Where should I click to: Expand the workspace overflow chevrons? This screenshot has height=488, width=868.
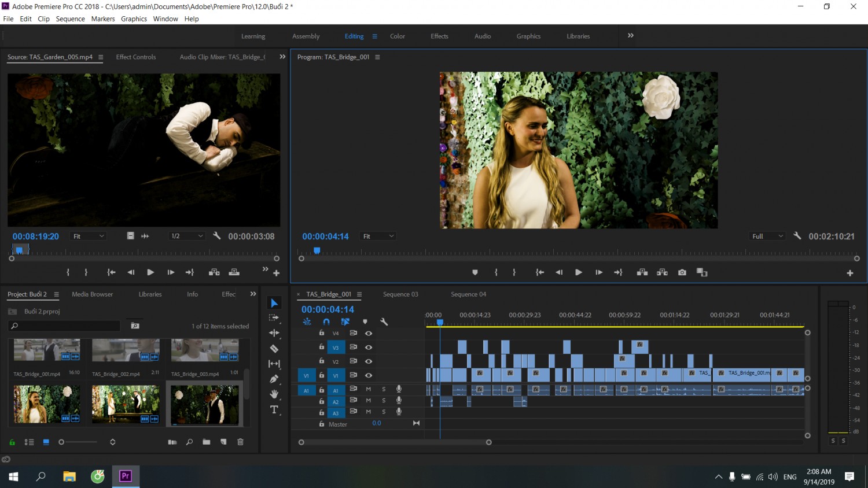(631, 36)
